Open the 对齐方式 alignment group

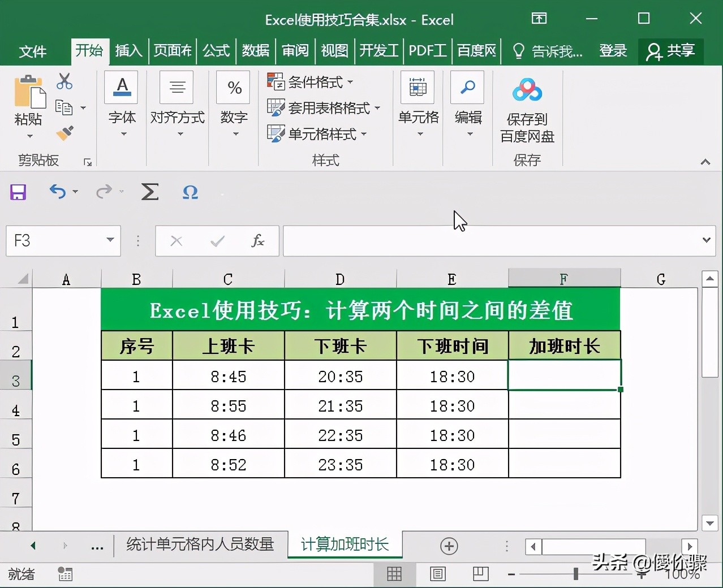(178, 105)
